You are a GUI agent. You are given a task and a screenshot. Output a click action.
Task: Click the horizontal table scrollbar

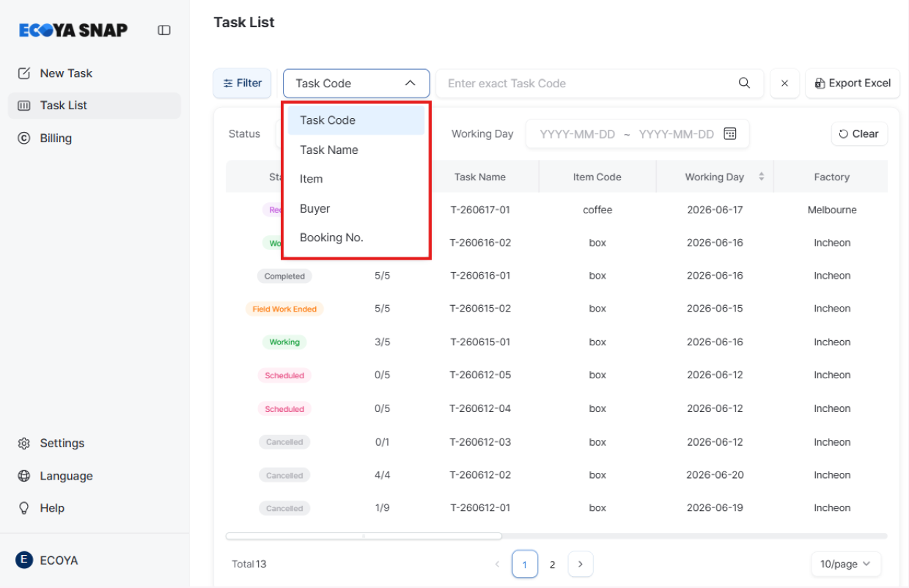(x=364, y=536)
